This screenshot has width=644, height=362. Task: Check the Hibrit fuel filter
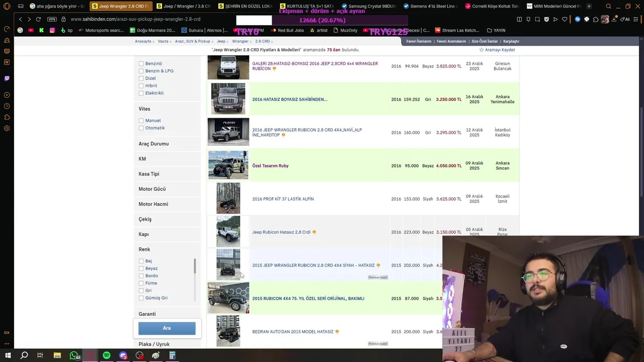tap(141, 85)
